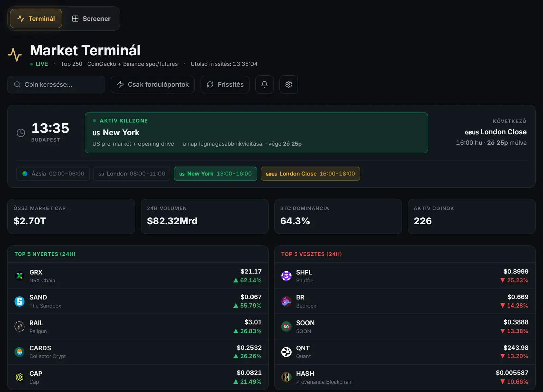Click the Bedrock coin logo
This screenshot has height=392, width=543.
coord(286,301)
